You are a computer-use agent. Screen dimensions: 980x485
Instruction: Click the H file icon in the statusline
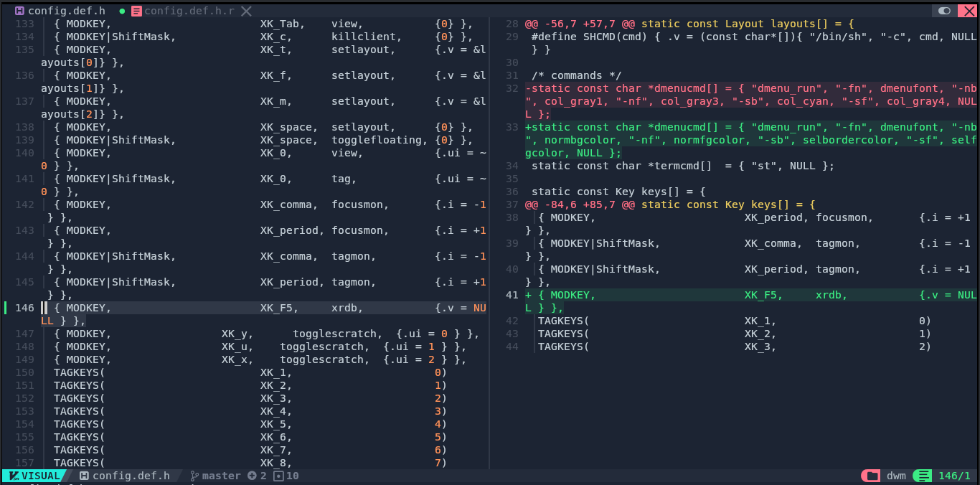[x=84, y=476]
